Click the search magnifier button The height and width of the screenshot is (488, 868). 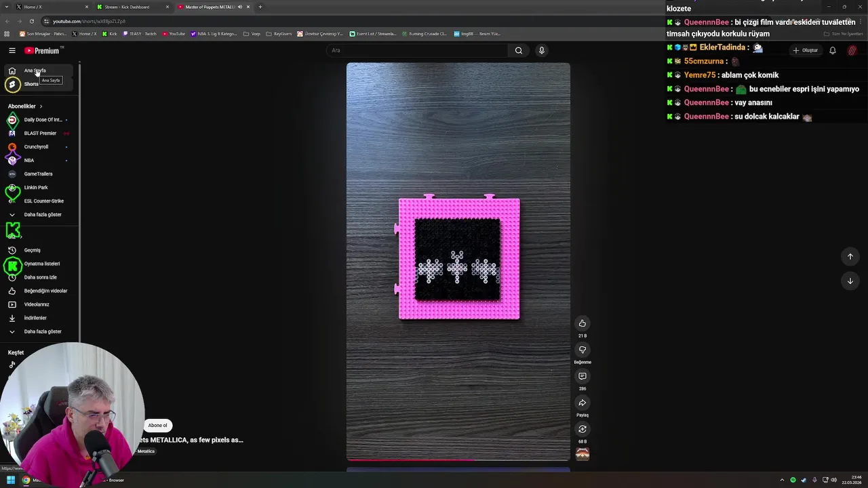pyautogui.click(x=519, y=50)
